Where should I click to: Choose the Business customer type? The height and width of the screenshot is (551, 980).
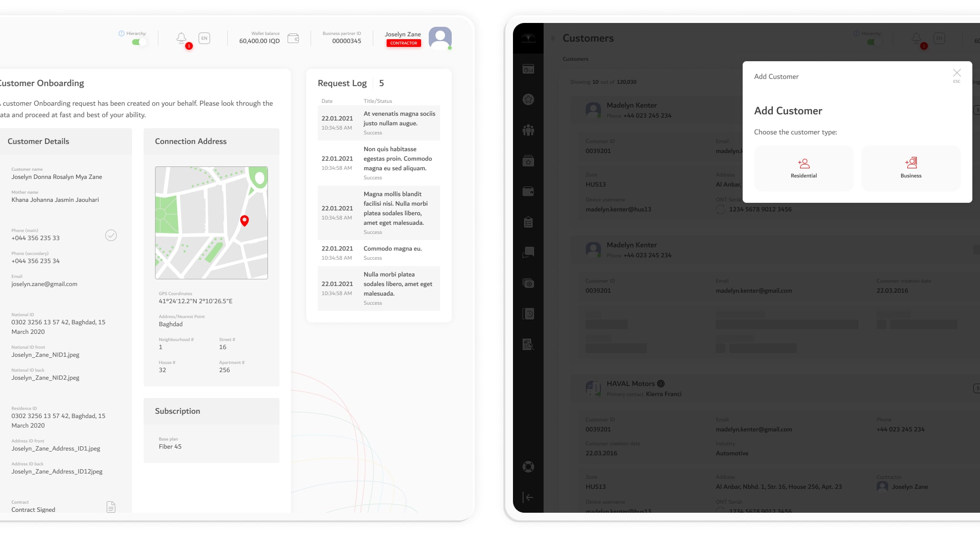[x=911, y=168]
